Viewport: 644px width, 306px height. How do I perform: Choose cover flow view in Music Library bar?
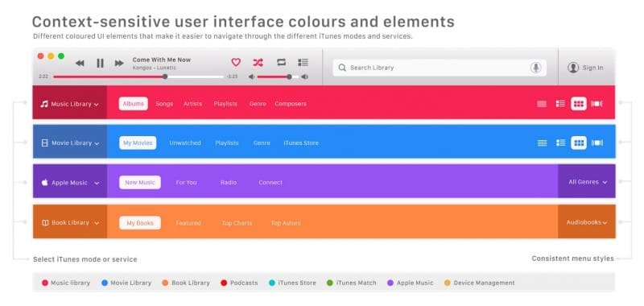click(x=597, y=104)
